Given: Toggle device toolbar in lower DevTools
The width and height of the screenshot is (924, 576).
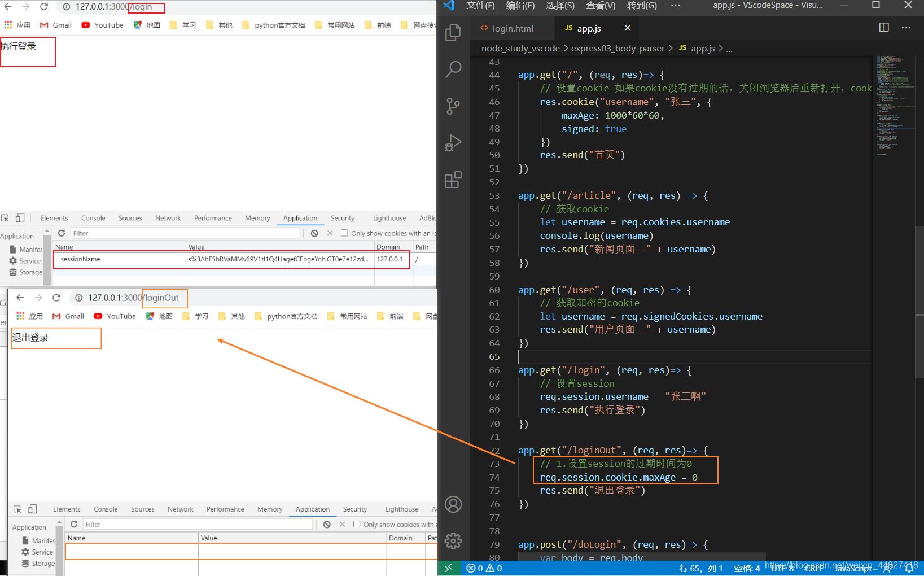Looking at the screenshot, I should pos(32,509).
